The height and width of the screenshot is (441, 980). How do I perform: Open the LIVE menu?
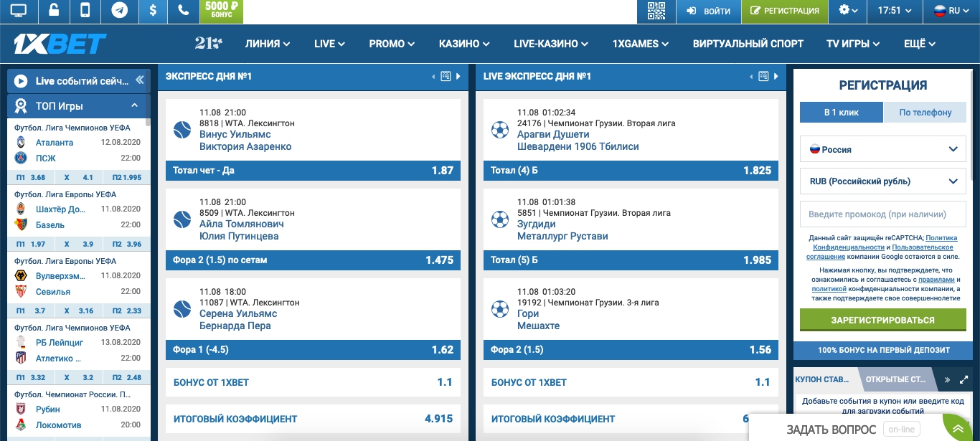click(330, 44)
